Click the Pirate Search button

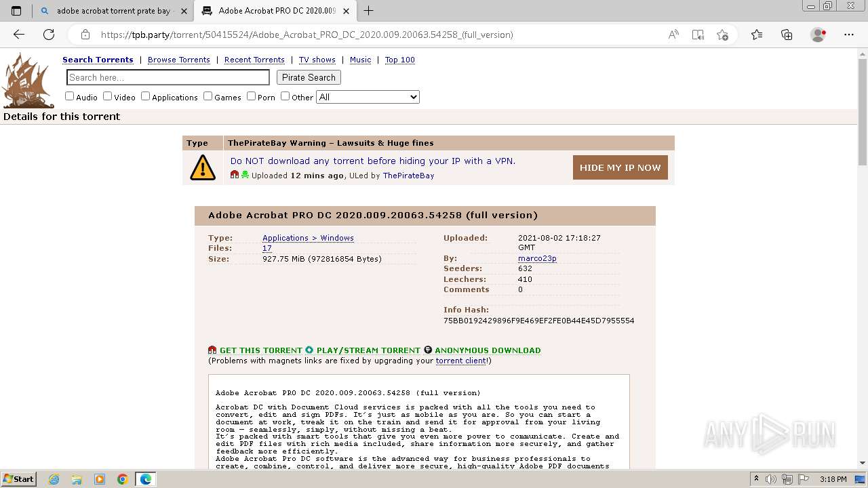[309, 77]
